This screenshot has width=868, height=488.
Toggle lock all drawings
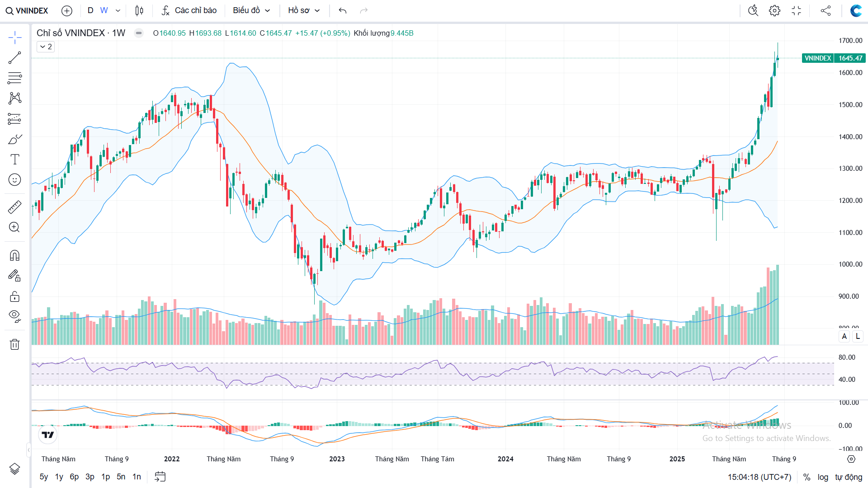(14, 296)
